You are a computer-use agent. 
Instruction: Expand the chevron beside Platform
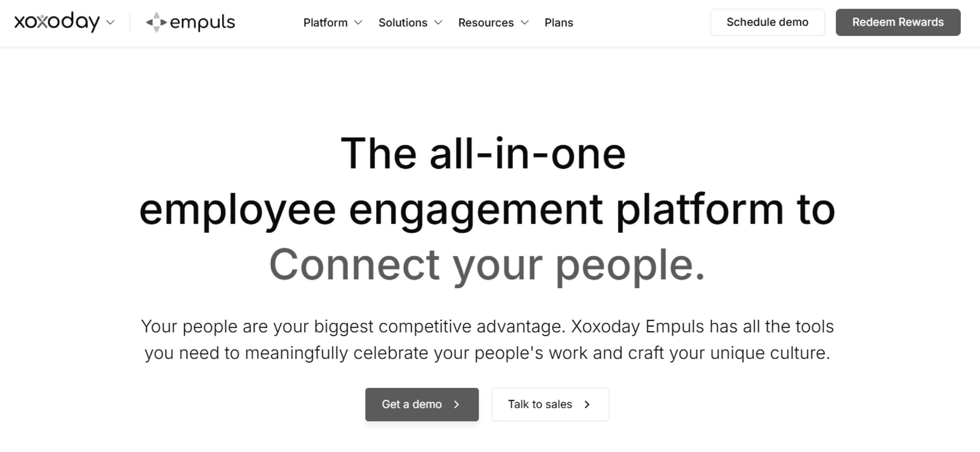tap(358, 22)
